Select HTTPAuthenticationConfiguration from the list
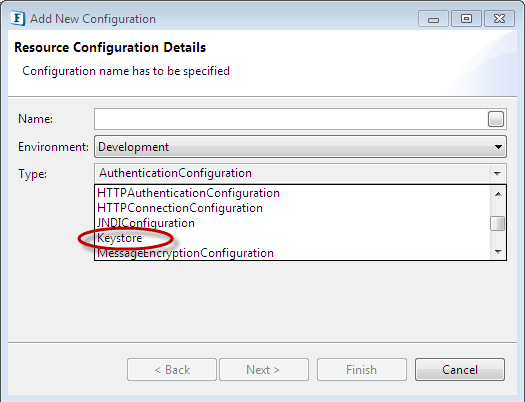 click(189, 193)
